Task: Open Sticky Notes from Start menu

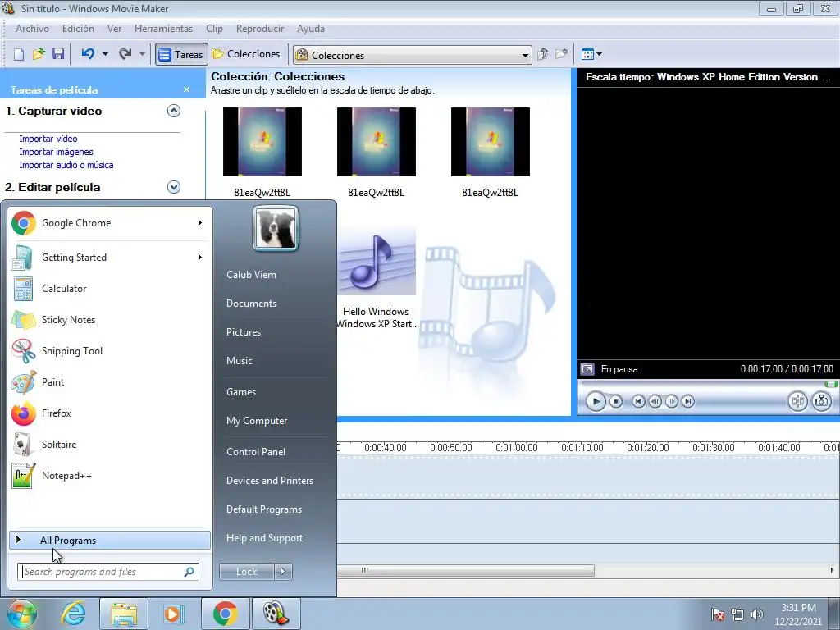Action: pos(110,320)
